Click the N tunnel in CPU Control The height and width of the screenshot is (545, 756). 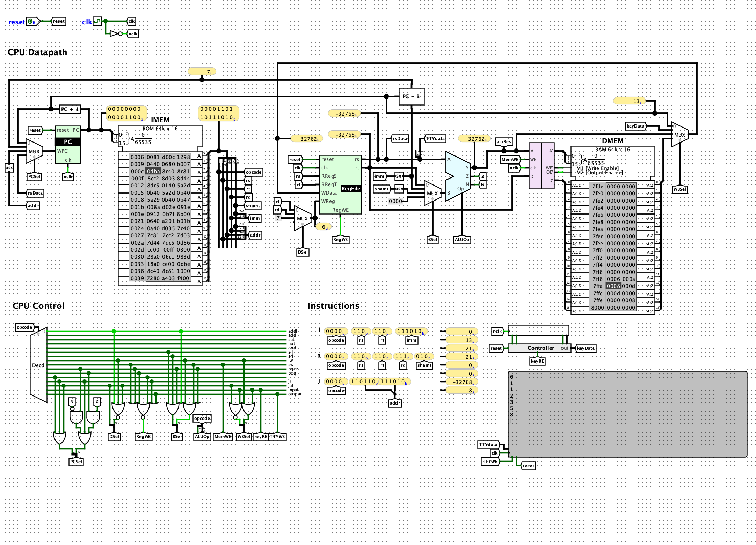(72, 402)
